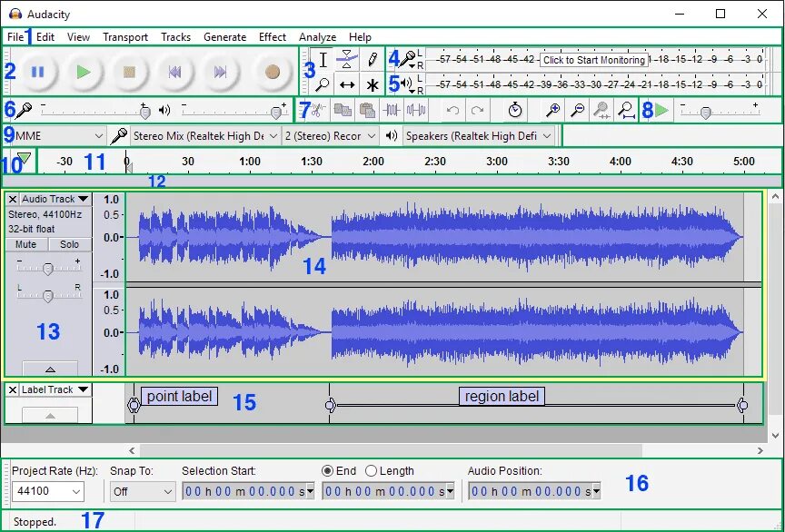Open the Snap To dropdown
The image size is (785, 532).
[143, 491]
